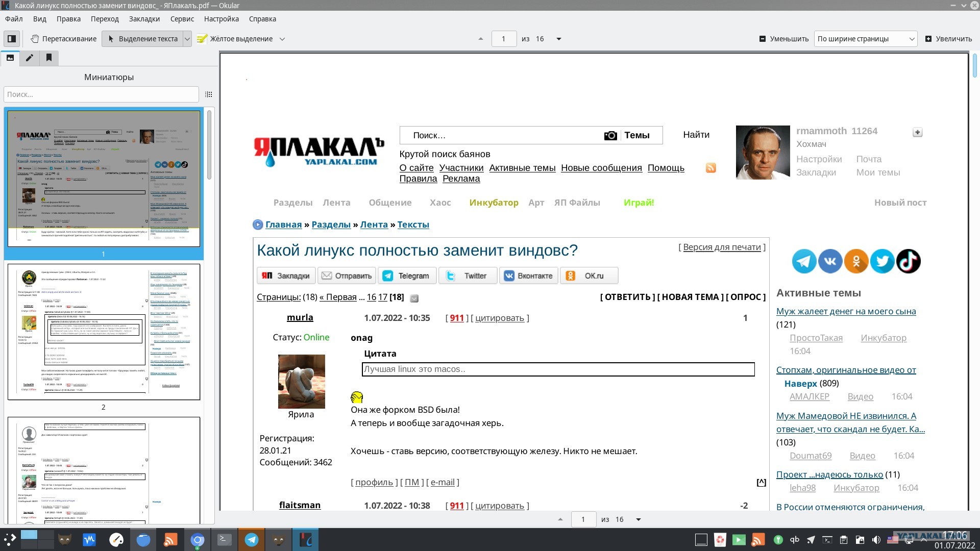
Task: Click the Закладки share button
Action: (286, 275)
